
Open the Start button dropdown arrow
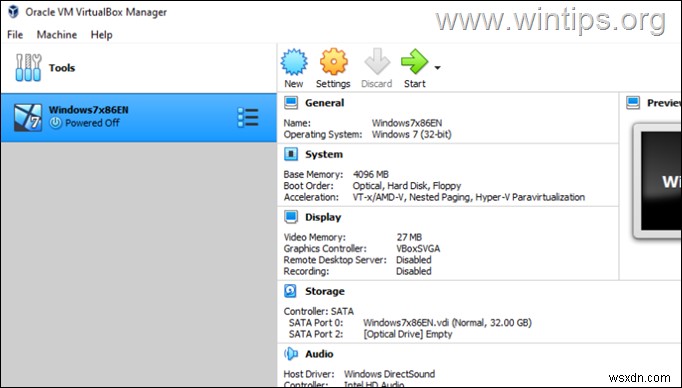tap(438, 68)
